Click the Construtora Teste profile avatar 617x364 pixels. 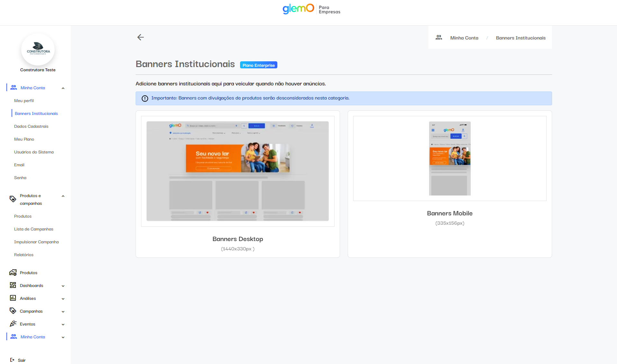tap(38, 50)
